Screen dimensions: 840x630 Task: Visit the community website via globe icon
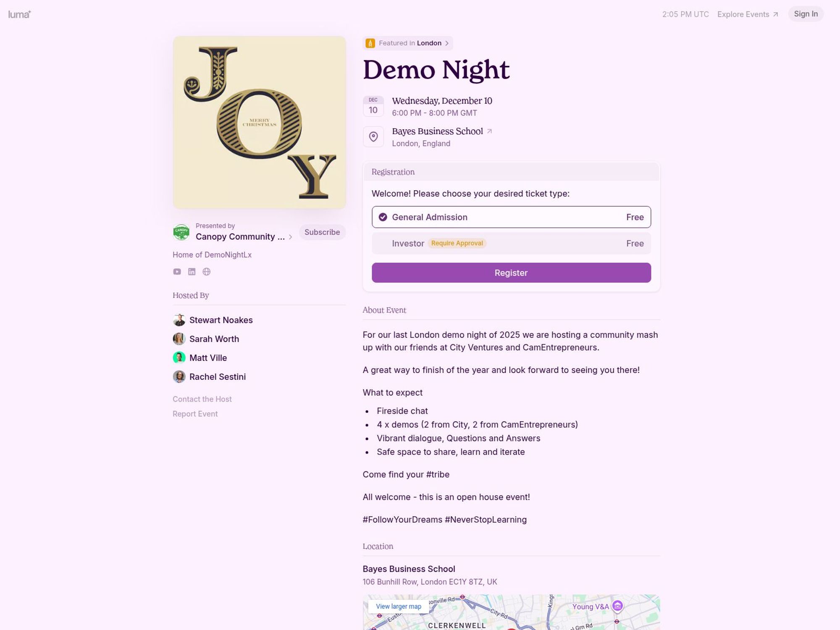(207, 272)
